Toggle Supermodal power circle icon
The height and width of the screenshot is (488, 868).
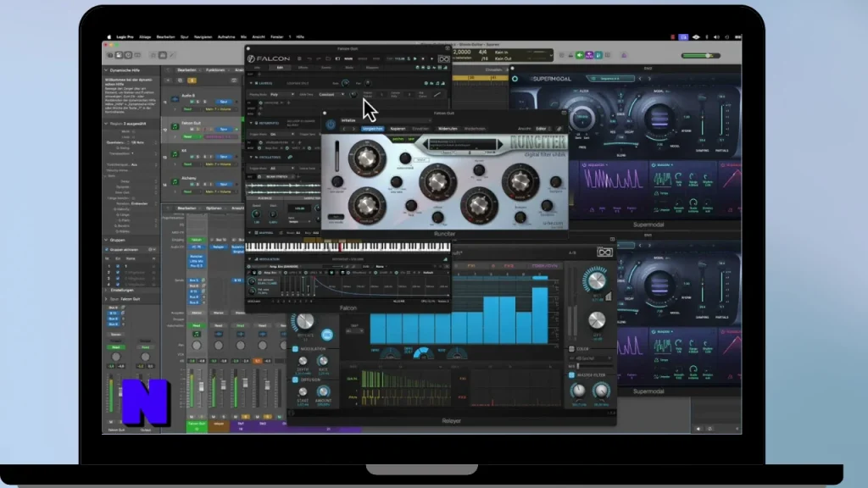515,79
